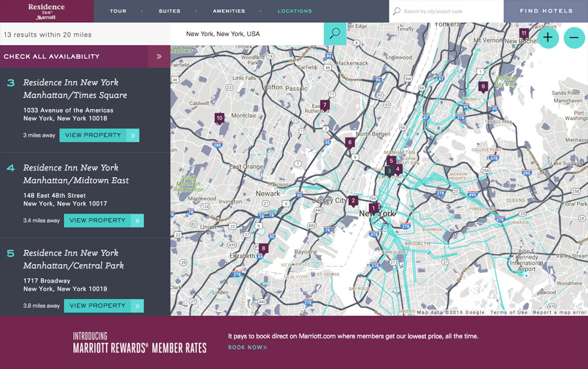Open the Tour menu item
Screen dimensions: 588x369
pyautogui.click(x=118, y=11)
